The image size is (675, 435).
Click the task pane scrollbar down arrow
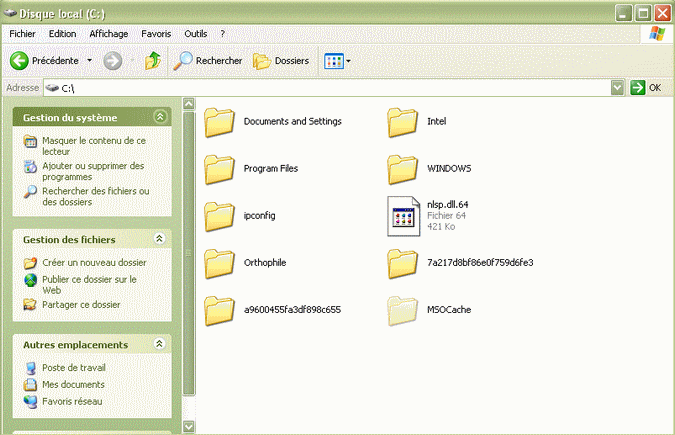(x=189, y=427)
